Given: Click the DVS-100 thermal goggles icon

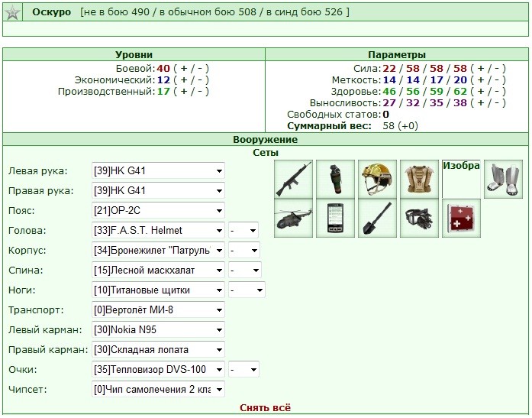Looking at the screenshot, I should 419,219.
